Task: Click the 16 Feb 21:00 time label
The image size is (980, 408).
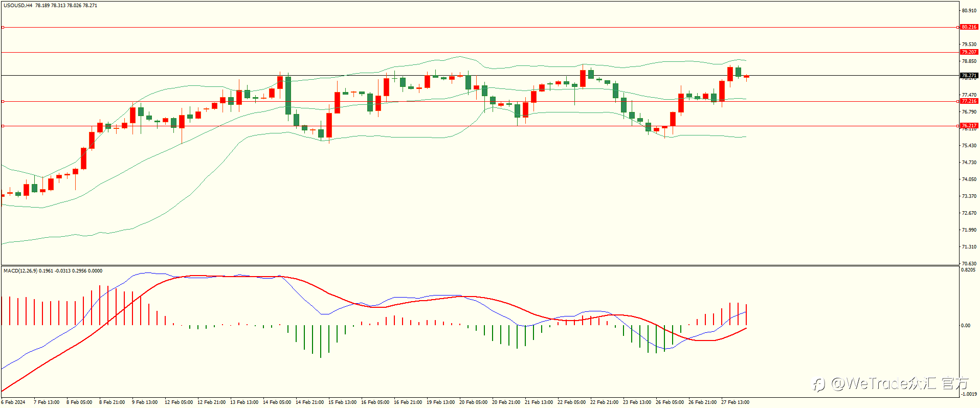Action: coord(408,402)
